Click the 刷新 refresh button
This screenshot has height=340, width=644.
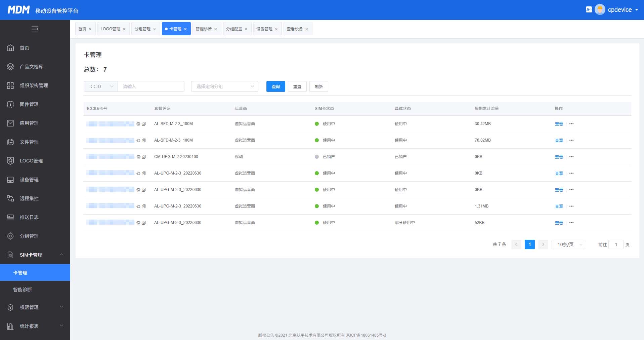point(319,86)
